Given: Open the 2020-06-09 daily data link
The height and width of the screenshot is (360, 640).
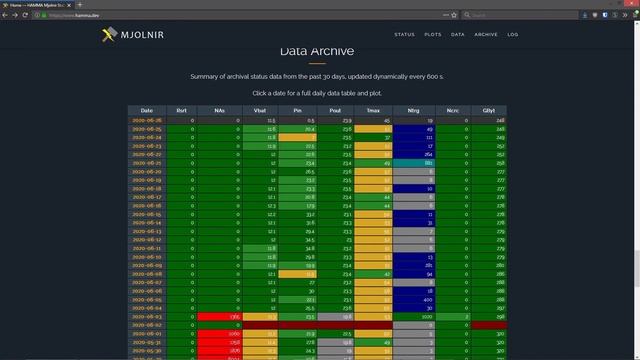Looking at the screenshot, I should pyautogui.click(x=147, y=265).
